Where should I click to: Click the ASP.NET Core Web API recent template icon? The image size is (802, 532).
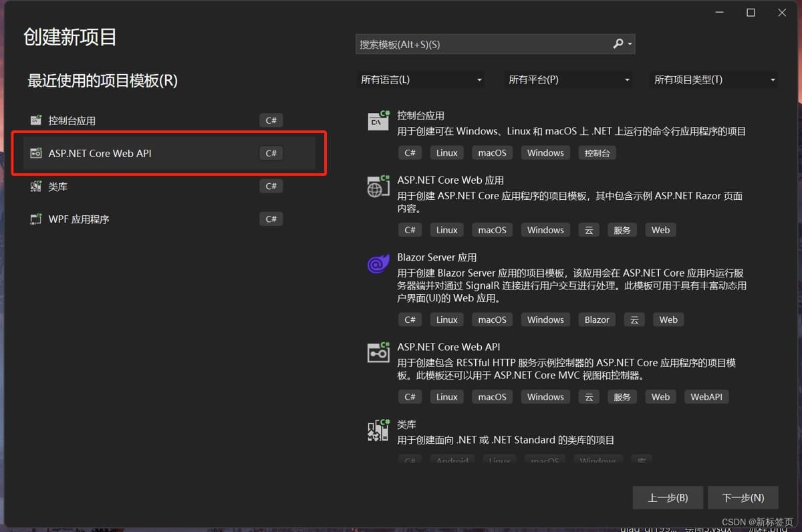point(36,153)
